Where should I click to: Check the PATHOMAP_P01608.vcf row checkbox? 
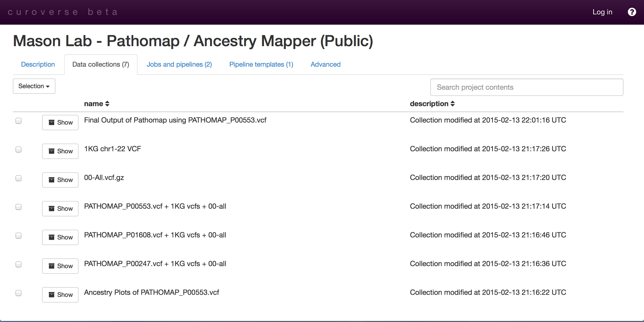point(18,236)
